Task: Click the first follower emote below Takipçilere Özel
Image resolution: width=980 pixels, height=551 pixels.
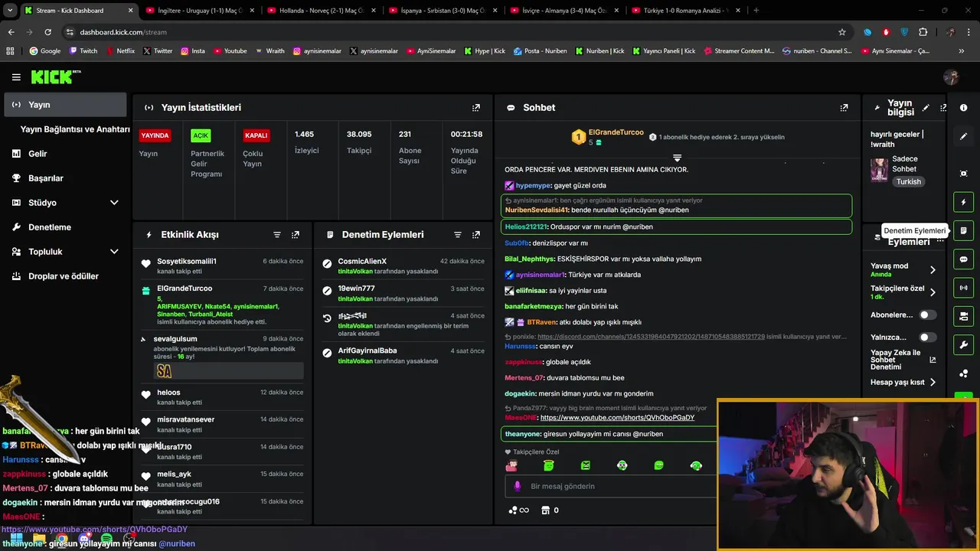Action: [x=511, y=465]
